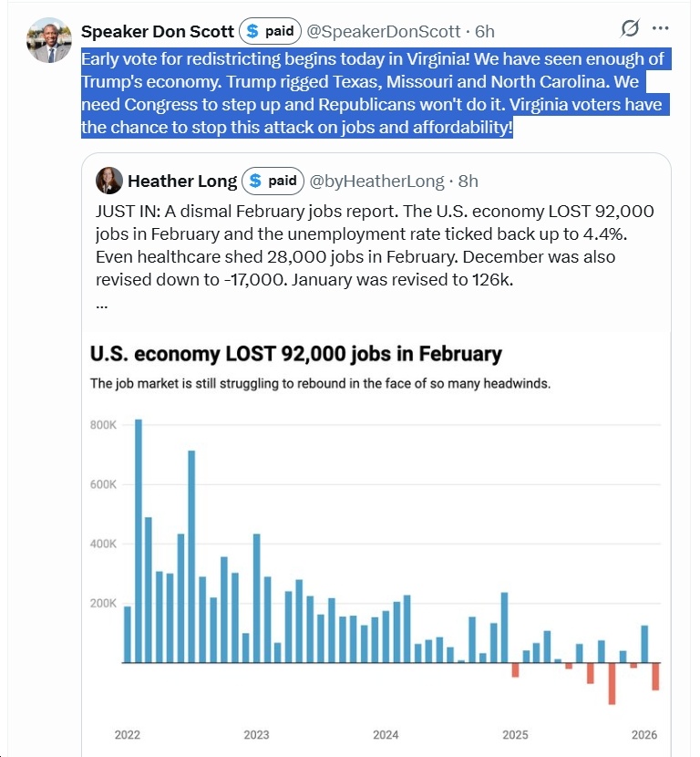Click the dollar icon in Don Scott's badge

point(252,31)
